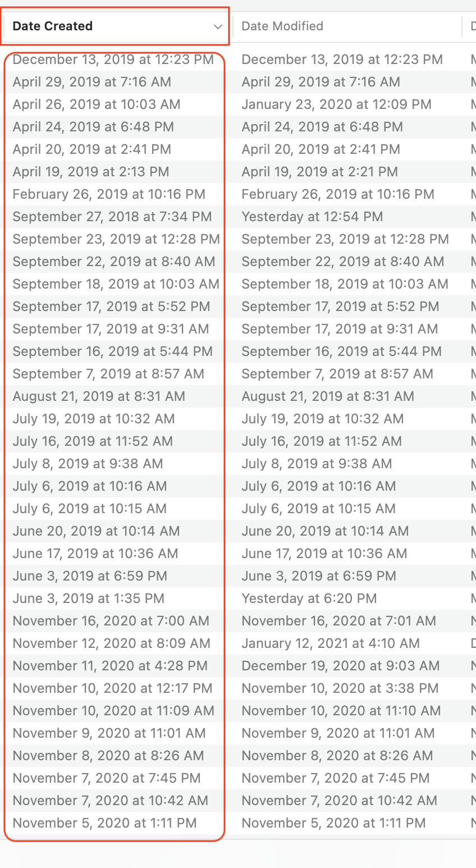Select row created November 16, 2020 at 7:00 AM
The height and width of the screenshot is (868, 476).
pyautogui.click(x=111, y=621)
